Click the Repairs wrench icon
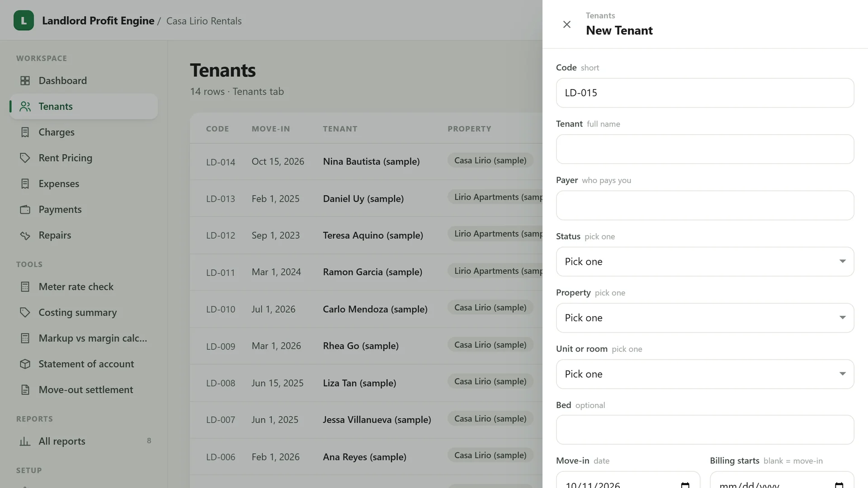The width and height of the screenshot is (868, 488). tap(25, 235)
